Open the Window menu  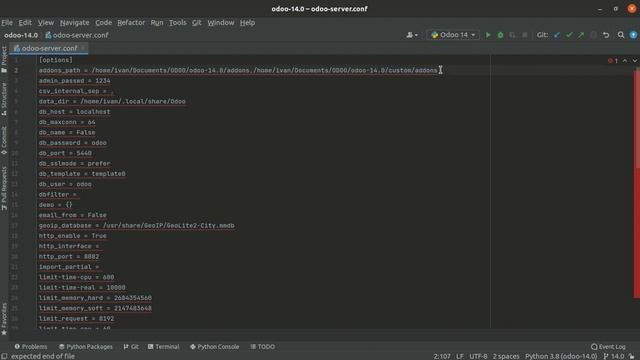click(x=221, y=22)
